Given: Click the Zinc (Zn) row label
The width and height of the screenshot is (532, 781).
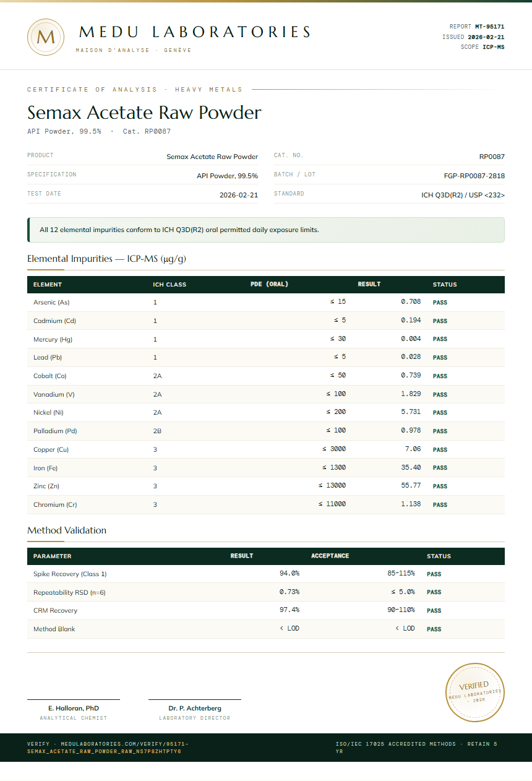Looking at the screenshot, I should point(46,486).
